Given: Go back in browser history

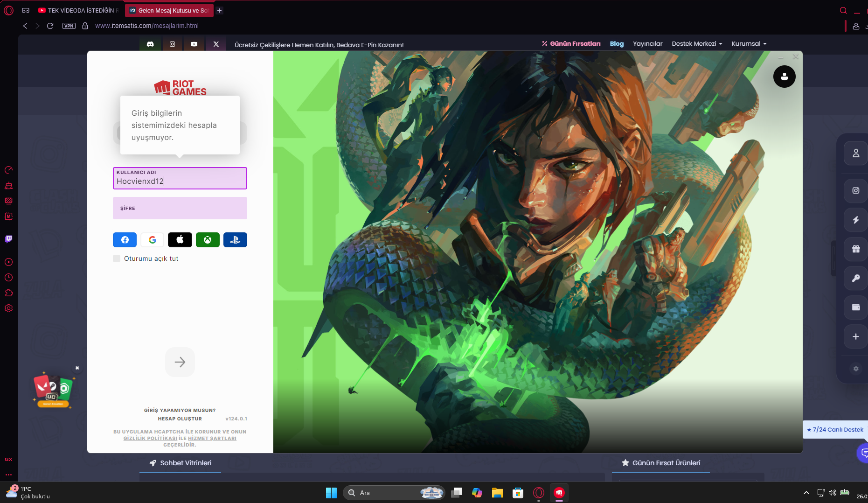Looking at the screenshot, I should click(25, 26).
